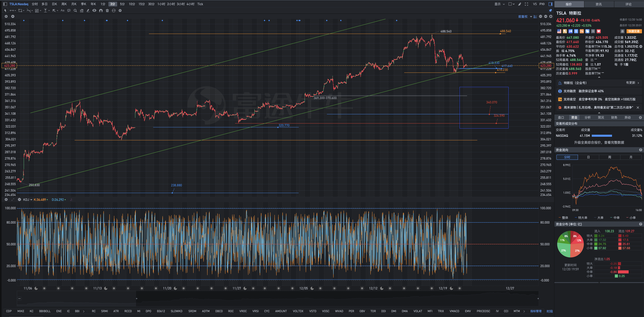Open the 显示 display dropdown
Screen dimensions: 644x317
pos(499,4)
